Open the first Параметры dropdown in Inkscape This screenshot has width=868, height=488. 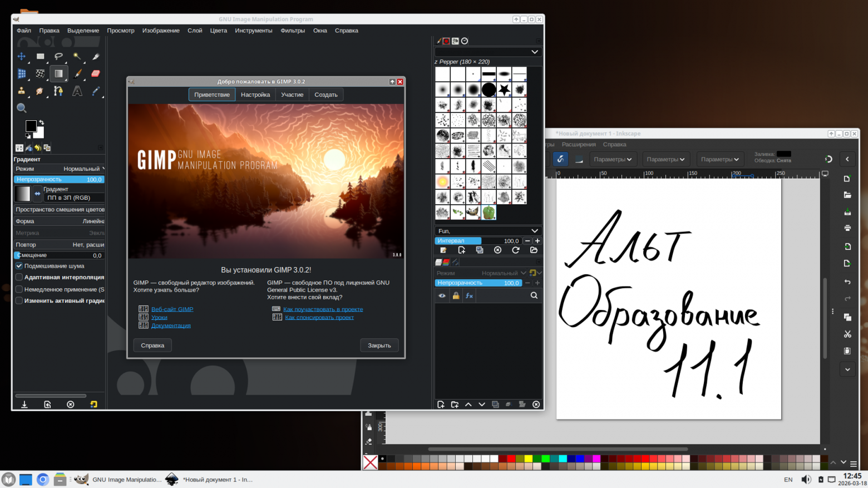(x=613, y=159)
